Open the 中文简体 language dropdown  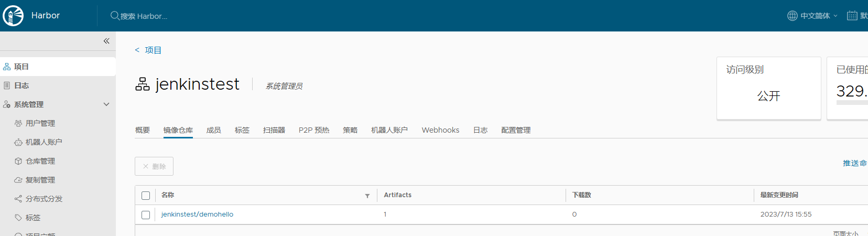819,16
